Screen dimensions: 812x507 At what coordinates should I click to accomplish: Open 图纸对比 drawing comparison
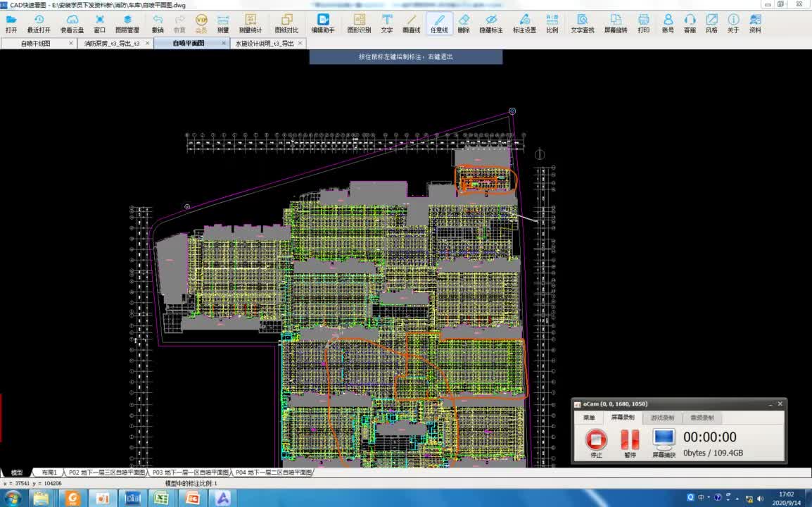[x=286, y=23]
